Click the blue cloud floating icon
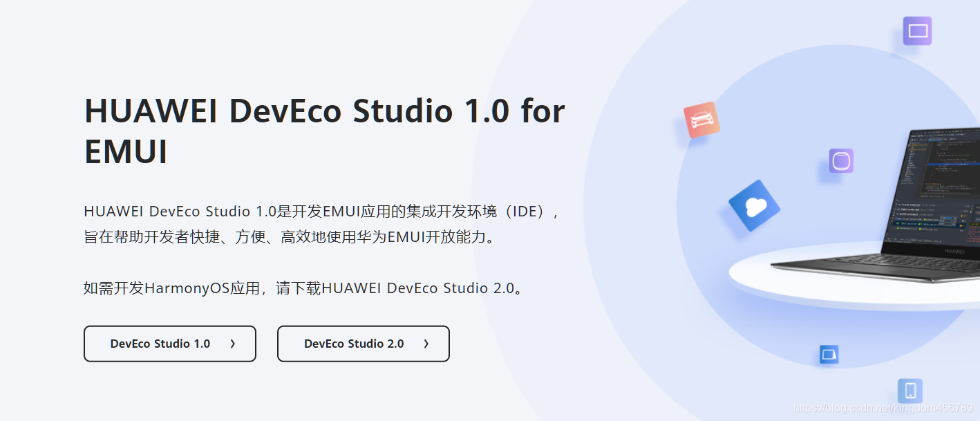The height and width of the screenshot is (421, 980). pyautogui.click(x=754, y=205)
